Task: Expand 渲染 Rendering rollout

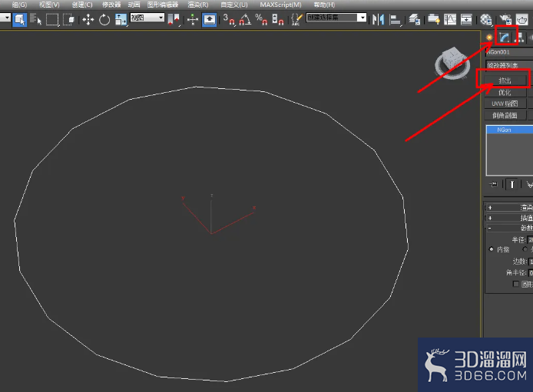Action: (509, 207)
